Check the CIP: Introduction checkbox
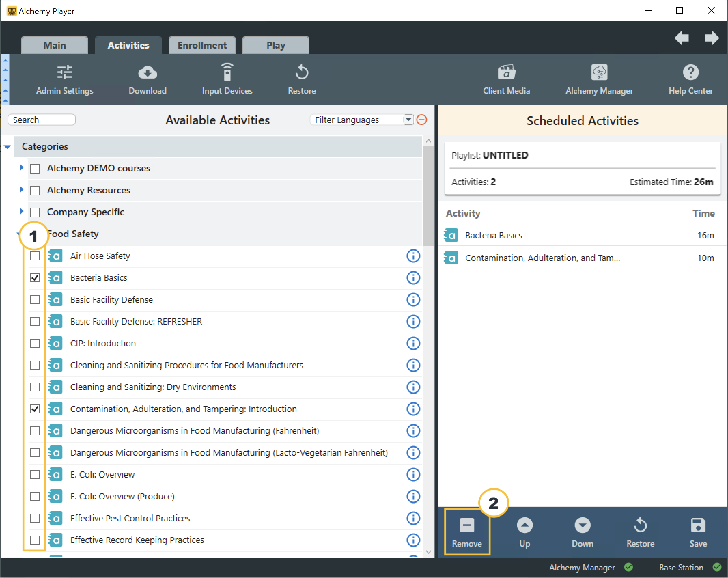Image resolution: width=728 pixels, height=578 pixels. [x=35, y=343]
